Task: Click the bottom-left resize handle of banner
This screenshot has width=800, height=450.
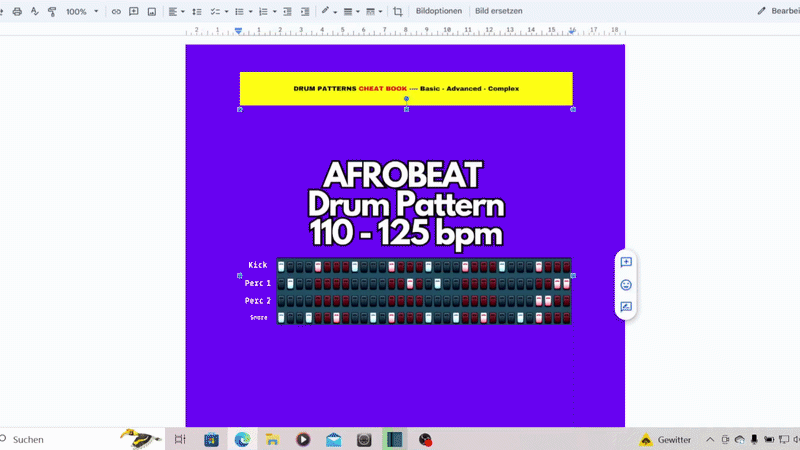Action: 240,109
